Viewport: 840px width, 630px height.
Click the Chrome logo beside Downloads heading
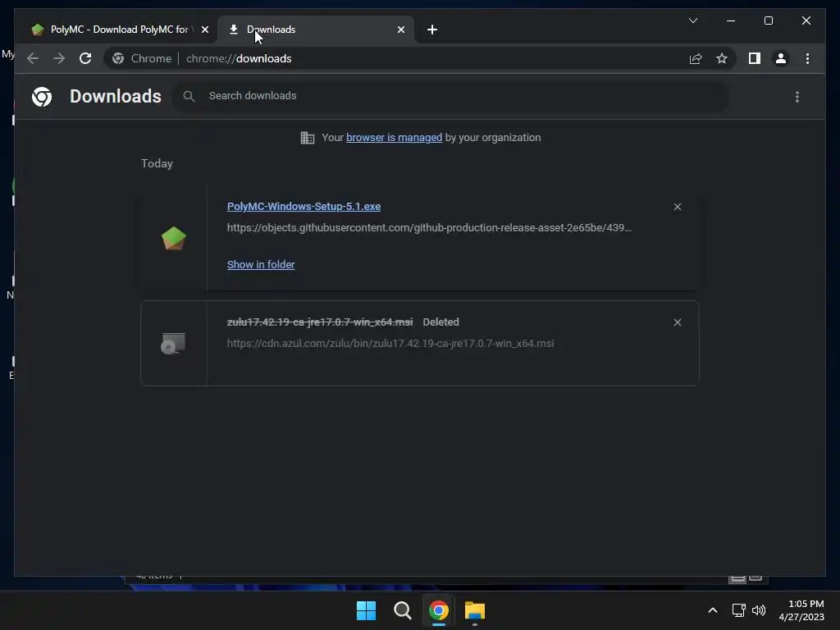coord(42,97)
